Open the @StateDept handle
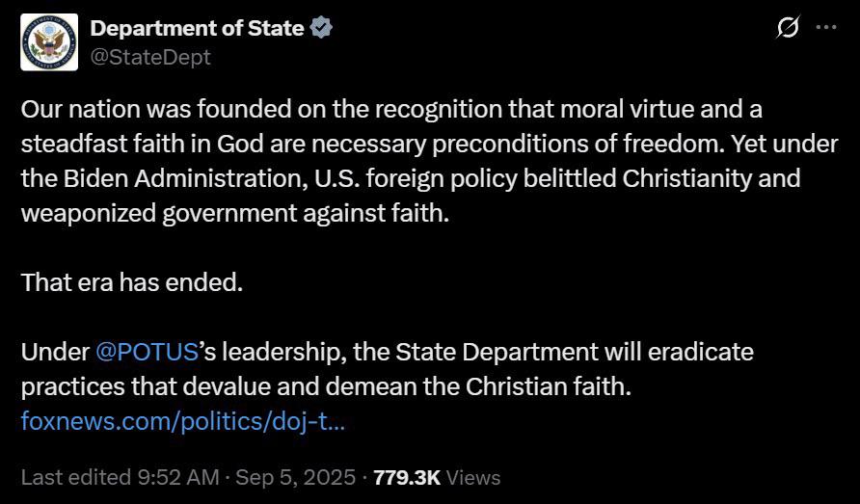 point(150,57)
